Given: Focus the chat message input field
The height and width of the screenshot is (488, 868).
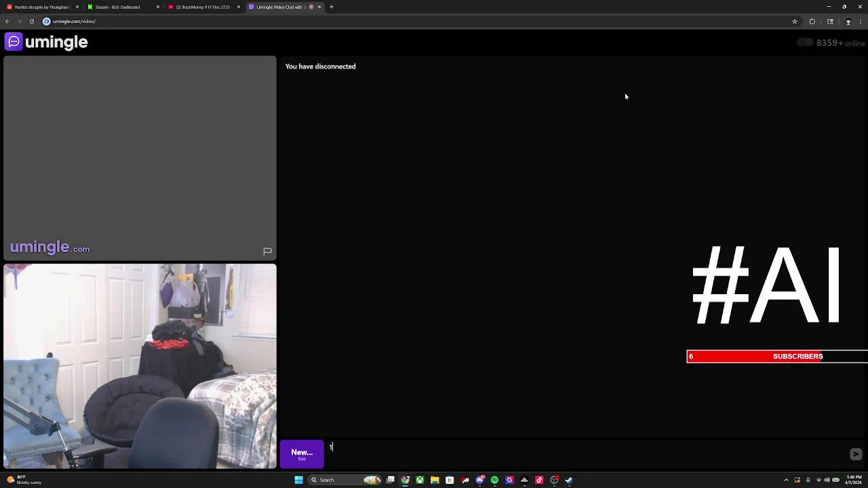Looking at the screenshot, I should tap(585, 454).
